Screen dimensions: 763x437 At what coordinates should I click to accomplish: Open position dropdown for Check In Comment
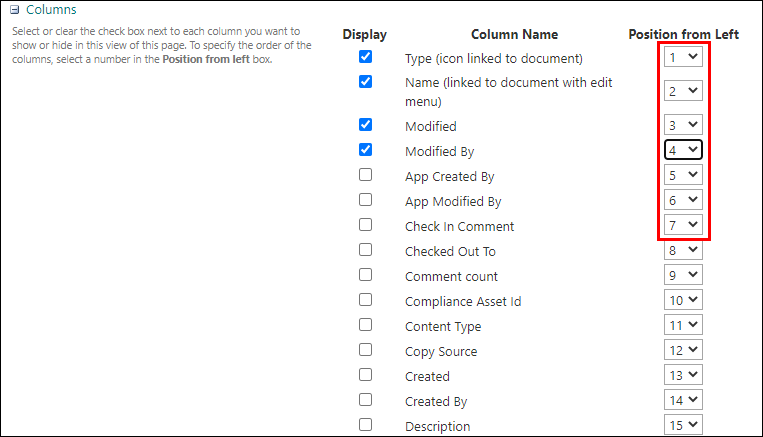[x=684, y=225]
